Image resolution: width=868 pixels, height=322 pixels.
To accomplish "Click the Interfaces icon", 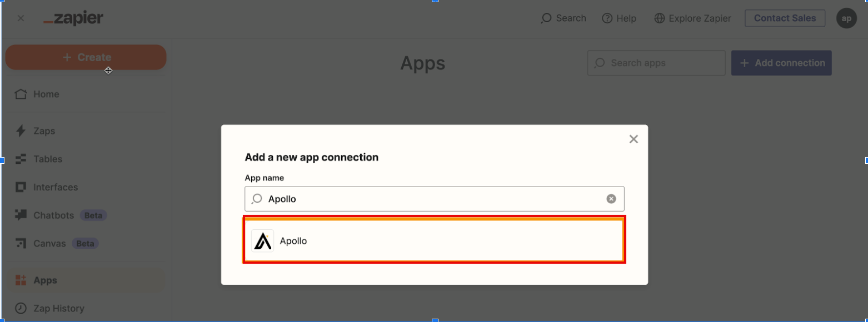I will point(21,187).
